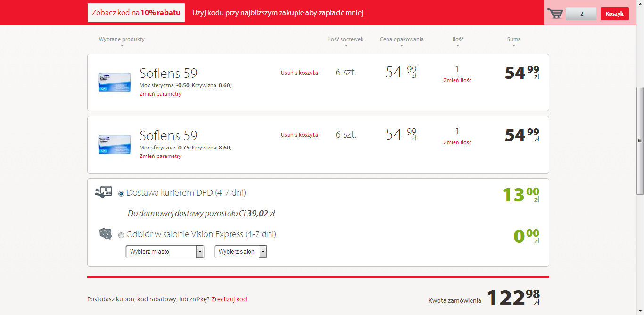The image size is (644, 315).
Task: Click the Wybrane produkty column header
Action: pyautogui.click(x=122, y=39)
